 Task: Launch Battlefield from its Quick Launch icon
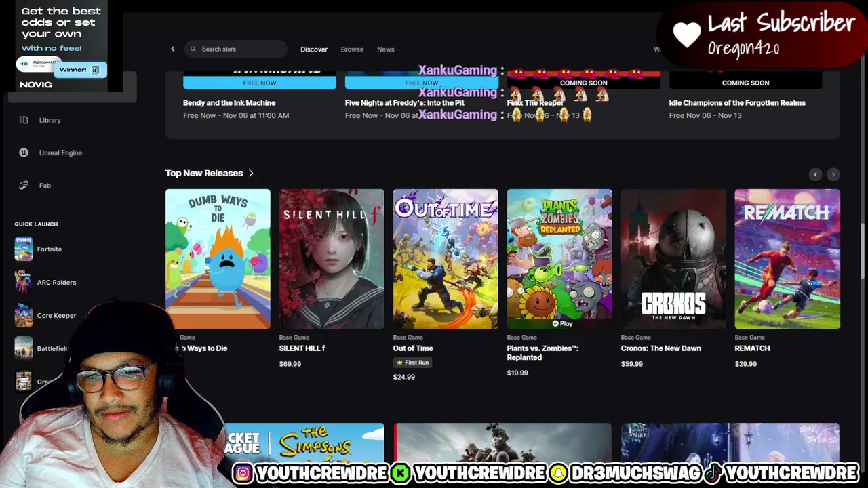(x=24, y=348)
